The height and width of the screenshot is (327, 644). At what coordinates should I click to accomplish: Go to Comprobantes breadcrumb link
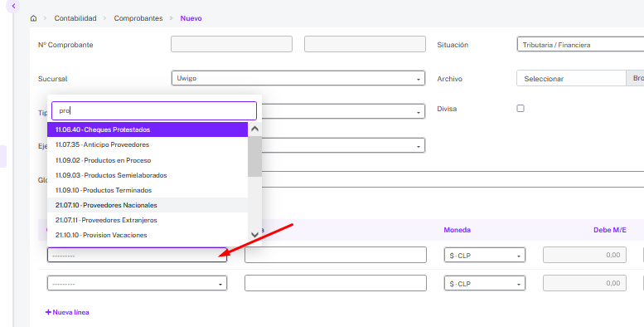pos(138,18)
